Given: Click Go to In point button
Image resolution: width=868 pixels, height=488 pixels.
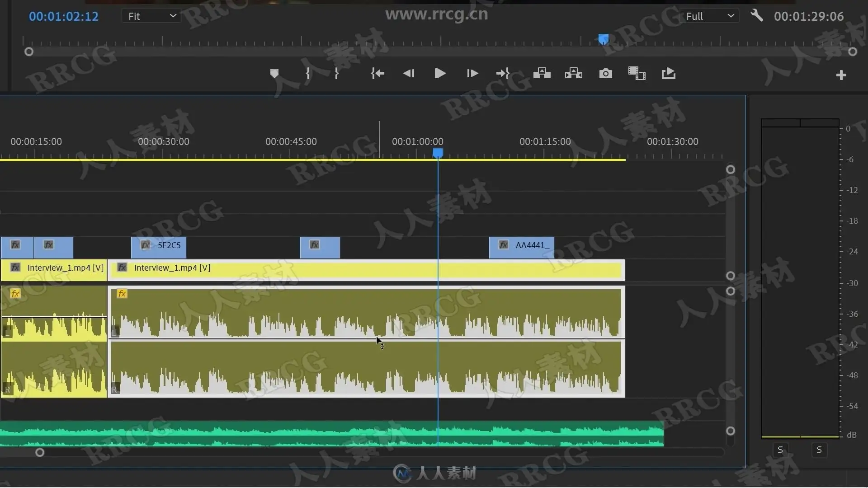Looking at the screenshot, I should pos(377,74).
